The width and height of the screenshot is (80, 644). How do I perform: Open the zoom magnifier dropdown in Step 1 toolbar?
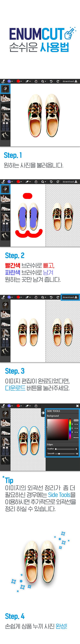44,81
